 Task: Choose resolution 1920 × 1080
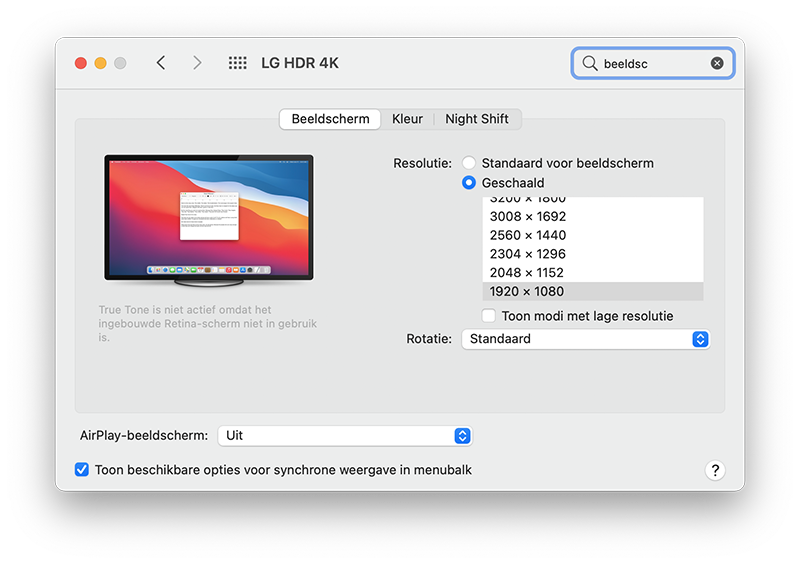[593, 291]
